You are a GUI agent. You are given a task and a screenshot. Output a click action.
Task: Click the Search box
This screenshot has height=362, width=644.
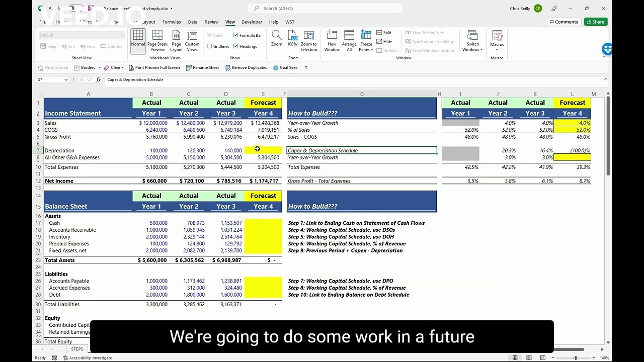tap(325, 8)
